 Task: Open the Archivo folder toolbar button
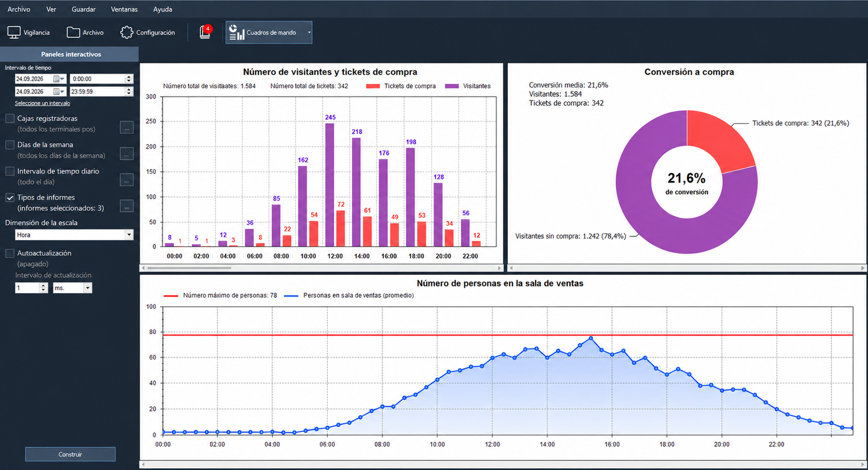pyautogui.click(x=85, y=33)
